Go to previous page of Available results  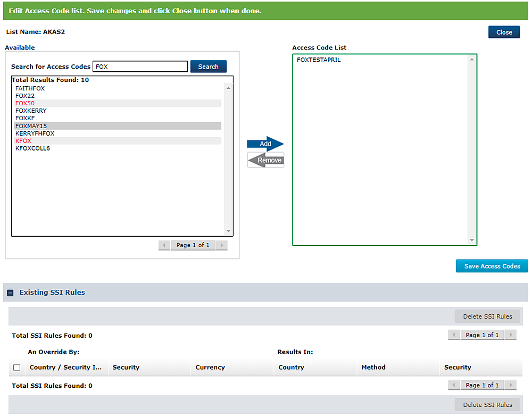164,245
